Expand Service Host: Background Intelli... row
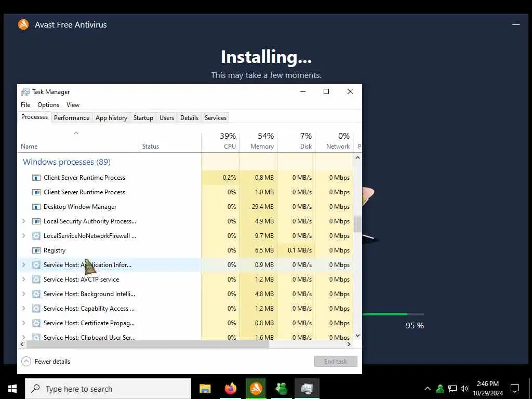Screen dimensions: 532x399 [x=24, y=294]
